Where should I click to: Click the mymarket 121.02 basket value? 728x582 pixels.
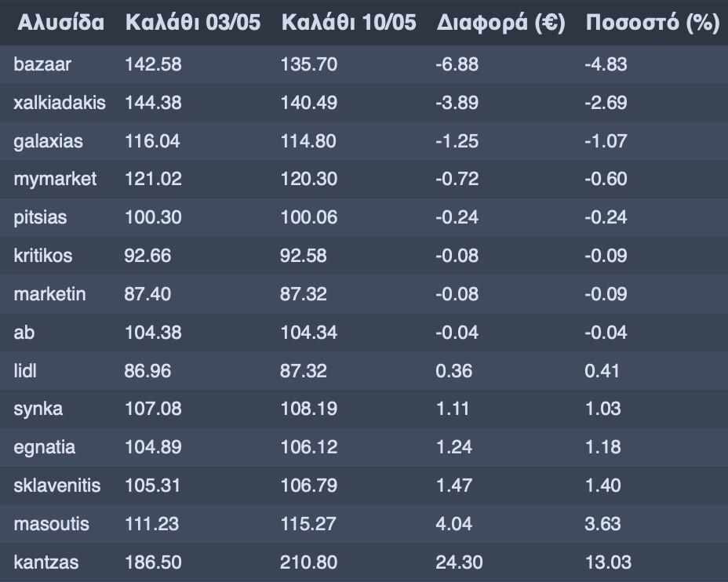point(153,179)
